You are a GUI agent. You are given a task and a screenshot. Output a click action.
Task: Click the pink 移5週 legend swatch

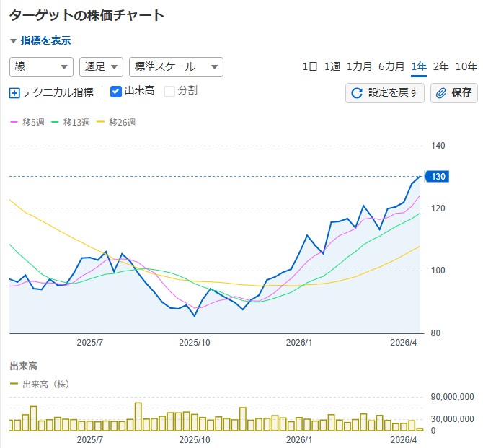(14, 123)
